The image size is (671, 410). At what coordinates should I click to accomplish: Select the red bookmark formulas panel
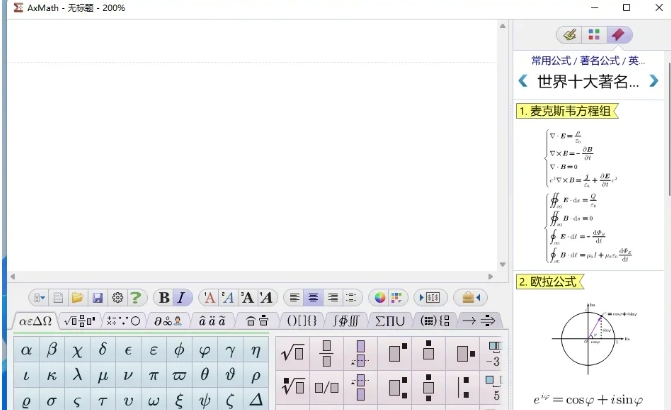(x=618, y=34)
